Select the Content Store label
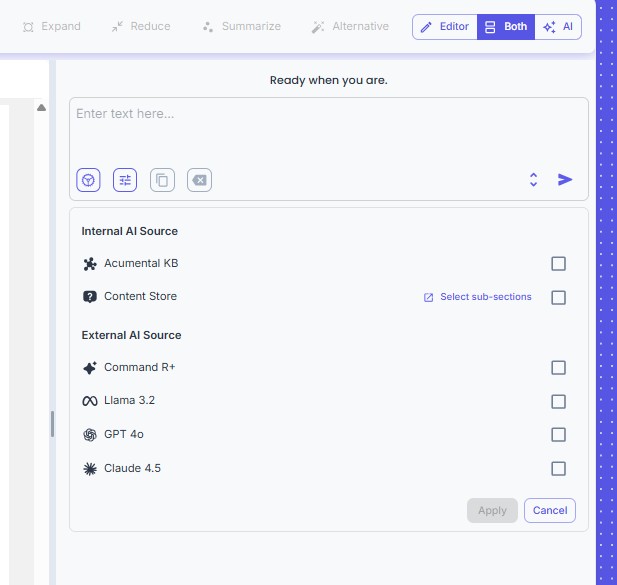 point(140,296)
